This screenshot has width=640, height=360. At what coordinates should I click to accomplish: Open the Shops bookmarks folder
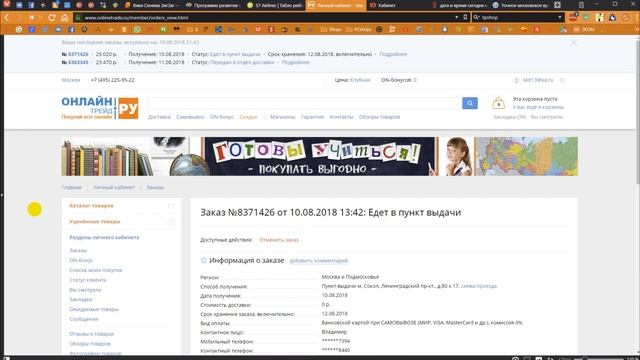point(331,29)
